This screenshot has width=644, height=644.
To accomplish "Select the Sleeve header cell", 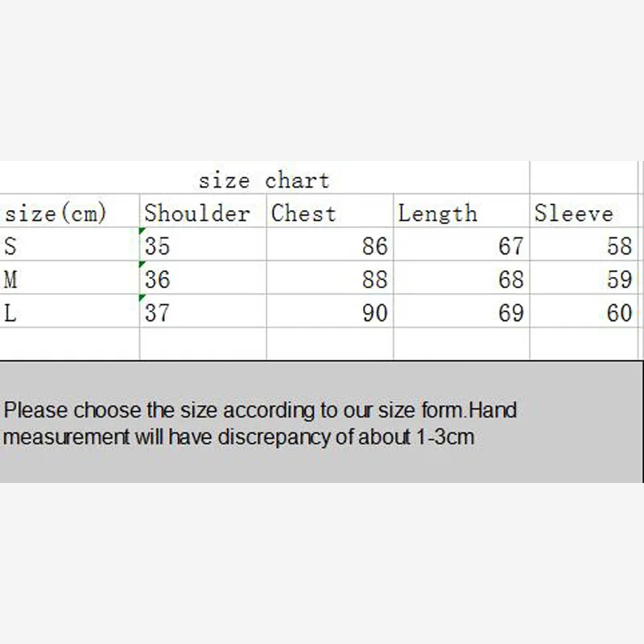I will 585,213.
